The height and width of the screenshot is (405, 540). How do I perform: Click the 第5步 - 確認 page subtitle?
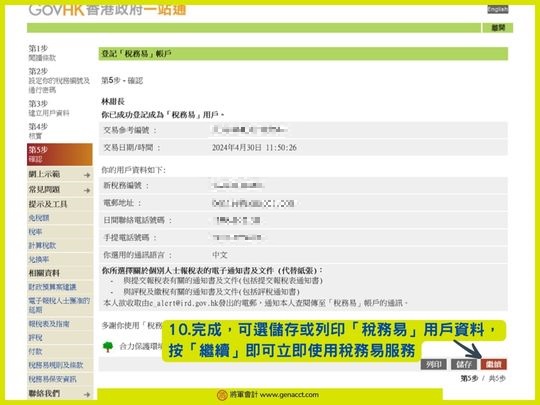pyautogui.click(x=122, y=81)
